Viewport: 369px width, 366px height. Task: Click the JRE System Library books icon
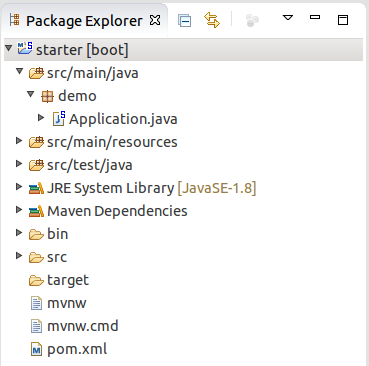click(36, 188)
